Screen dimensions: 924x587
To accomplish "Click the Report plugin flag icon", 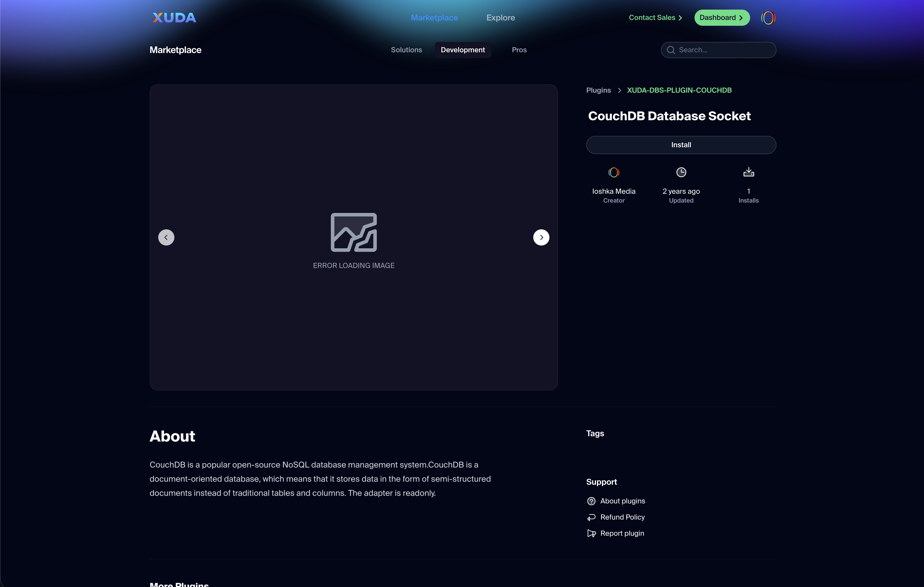I will [x=591, y=533].
